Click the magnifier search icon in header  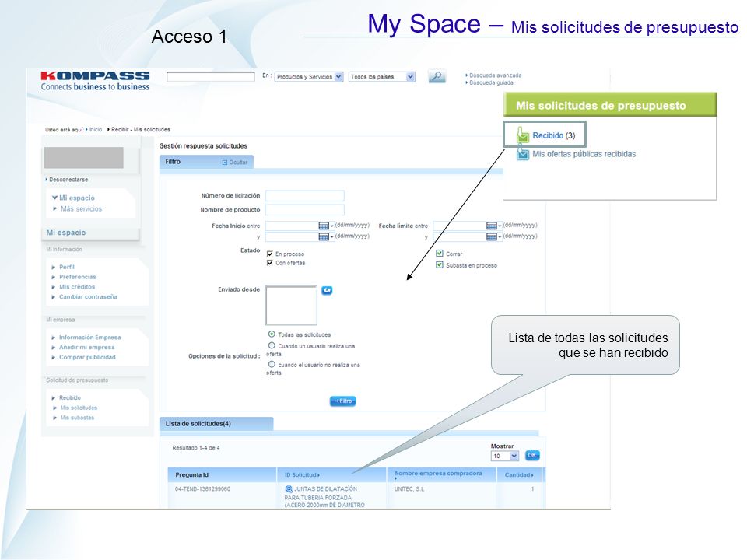437,76
